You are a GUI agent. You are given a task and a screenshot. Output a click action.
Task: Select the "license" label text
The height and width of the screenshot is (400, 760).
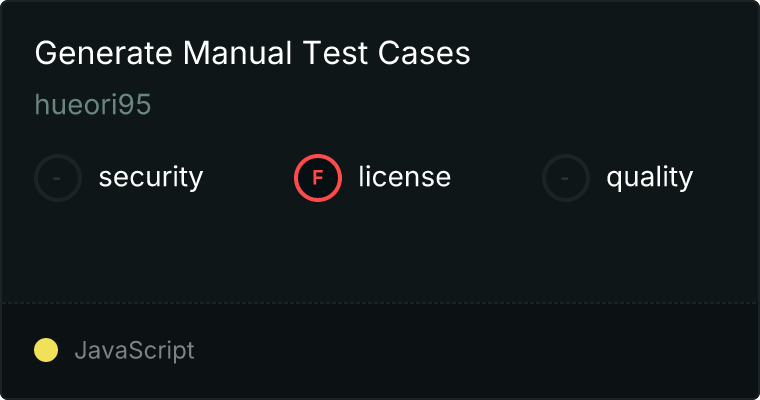click(404, 178)
